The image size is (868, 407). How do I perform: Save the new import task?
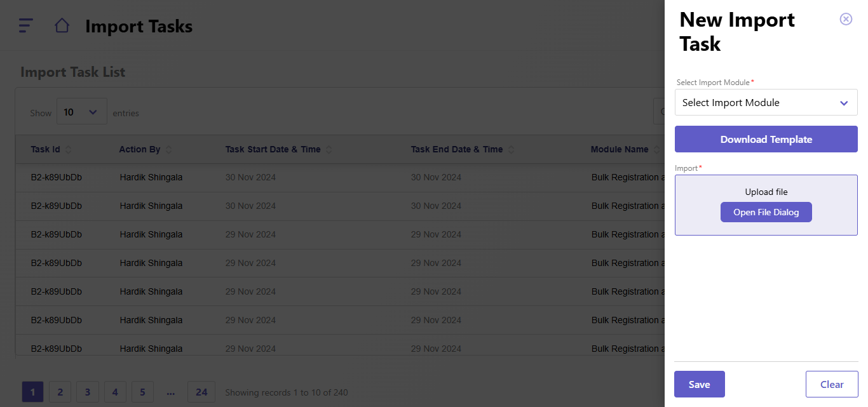point(699,384)
